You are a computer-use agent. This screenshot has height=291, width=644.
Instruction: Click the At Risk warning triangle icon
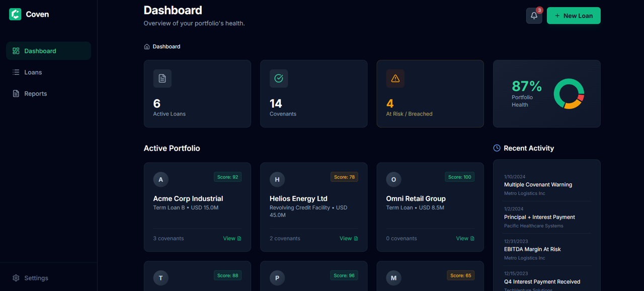coord(395,79)
